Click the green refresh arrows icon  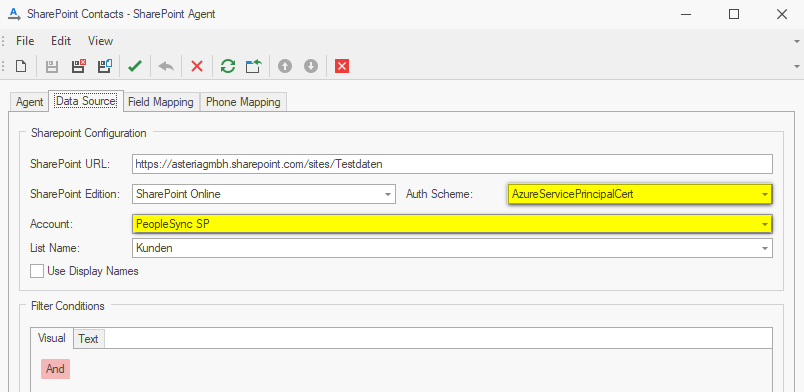(x=228, y=66)
